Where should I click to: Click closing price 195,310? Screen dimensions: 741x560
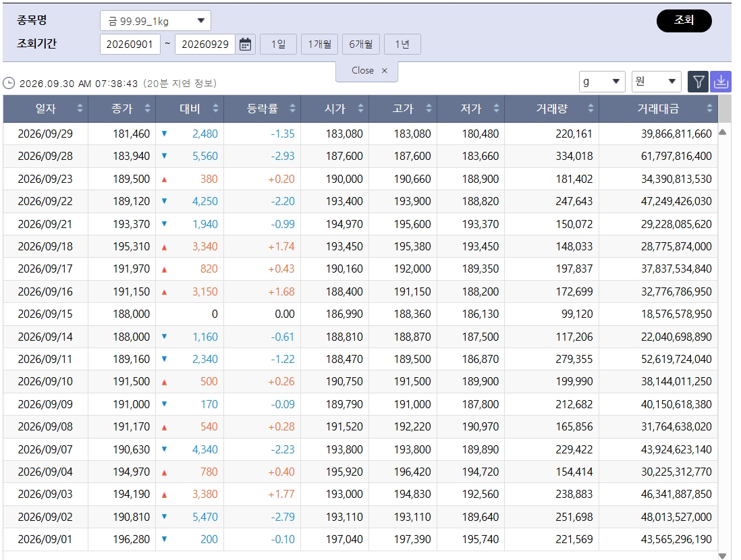pos(132,246)
